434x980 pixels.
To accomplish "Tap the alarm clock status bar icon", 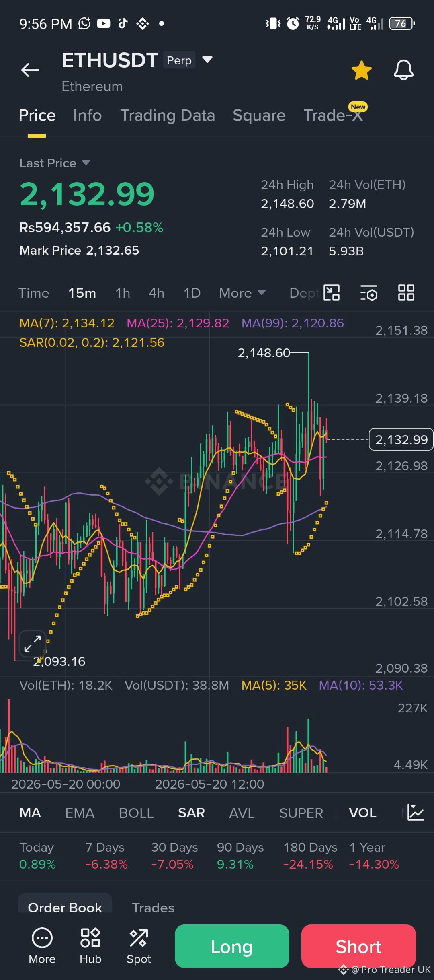I will (293, 23).
